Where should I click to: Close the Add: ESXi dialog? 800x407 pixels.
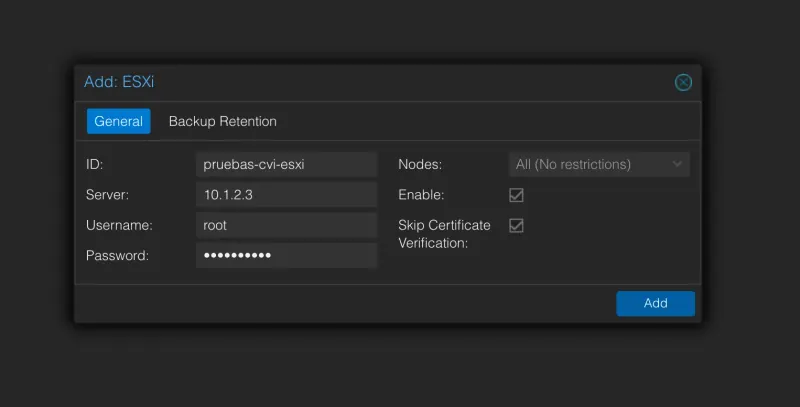click(x=683, y=82)
